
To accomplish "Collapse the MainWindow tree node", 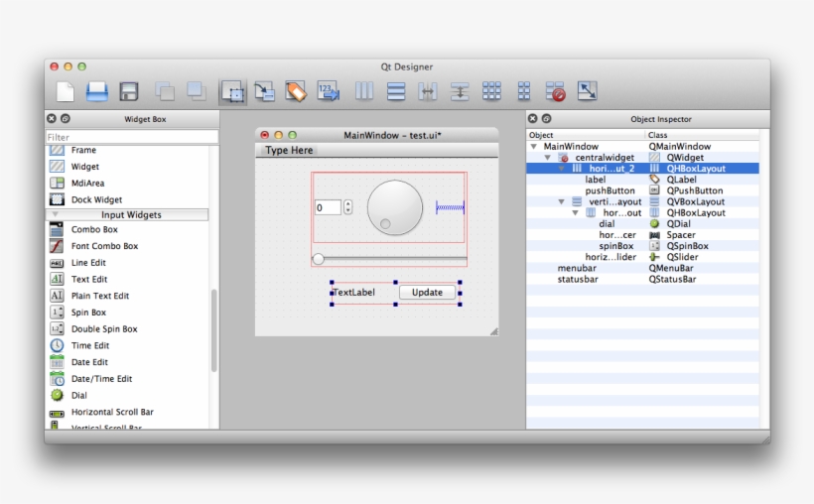I will pos(534,147).
